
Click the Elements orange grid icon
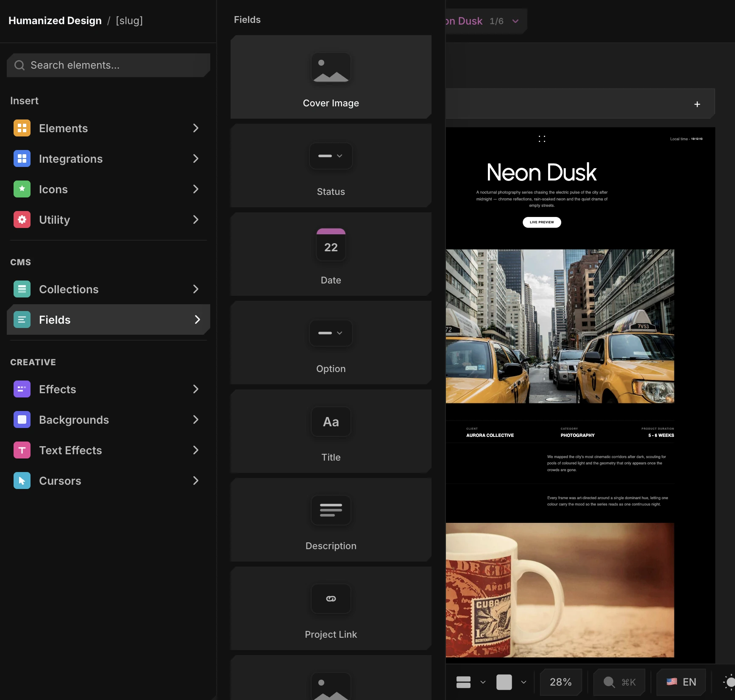point(22,128)
